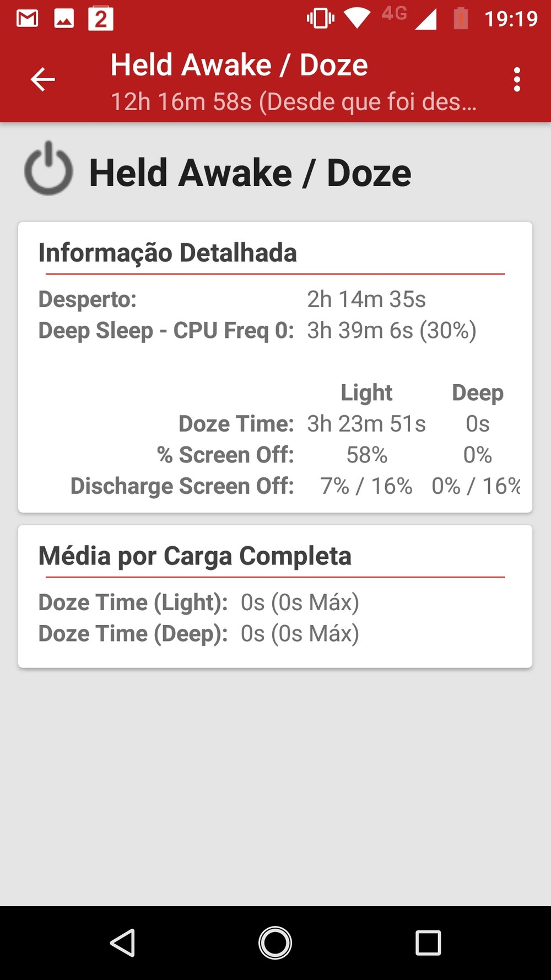The image size is (551, 980).
Task: Tap the number 2 notification icon
Action: (x=101, y=19)
